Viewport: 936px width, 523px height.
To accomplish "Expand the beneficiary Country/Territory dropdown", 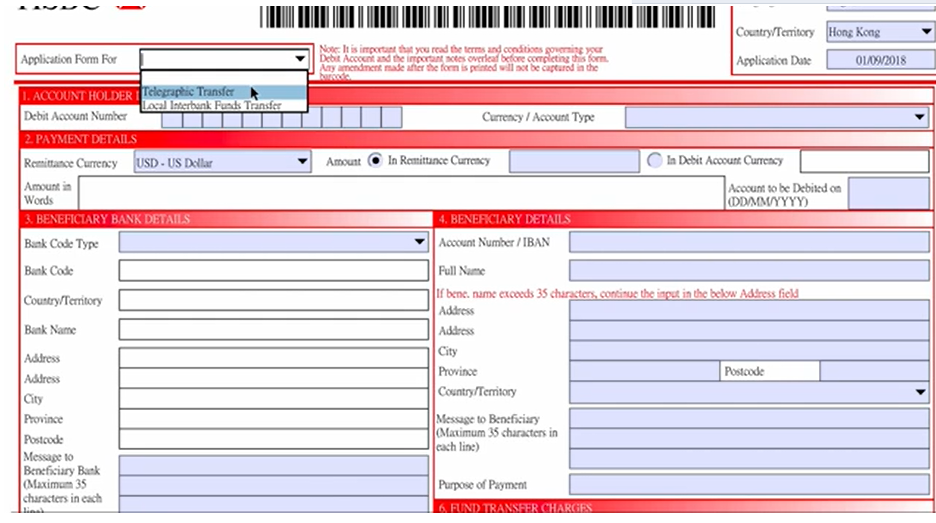I will [920, 392].
